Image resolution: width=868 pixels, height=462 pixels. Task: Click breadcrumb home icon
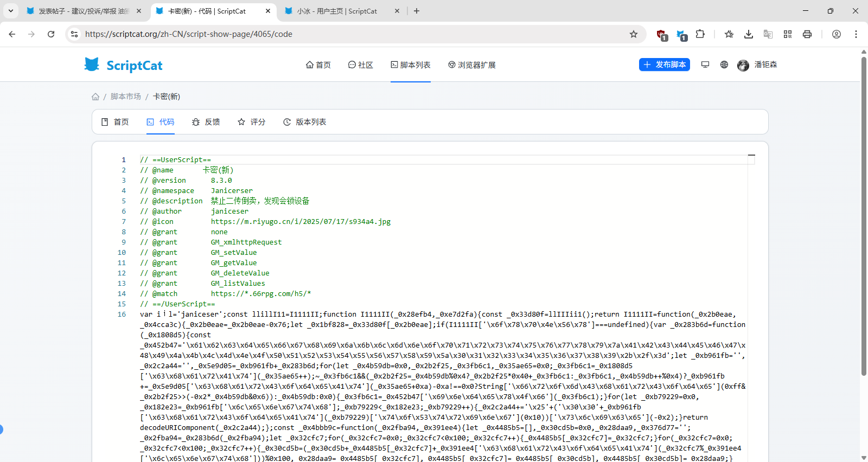[95, 97]
